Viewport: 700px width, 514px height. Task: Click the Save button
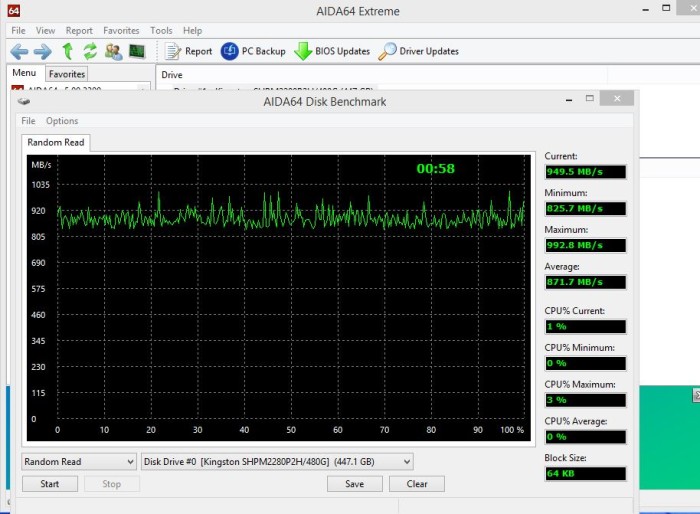354,484
